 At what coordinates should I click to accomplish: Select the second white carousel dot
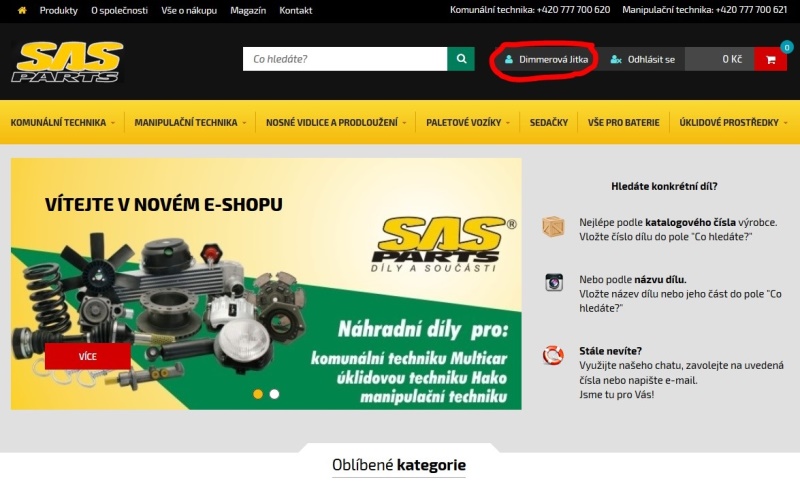tap(274, 394)
